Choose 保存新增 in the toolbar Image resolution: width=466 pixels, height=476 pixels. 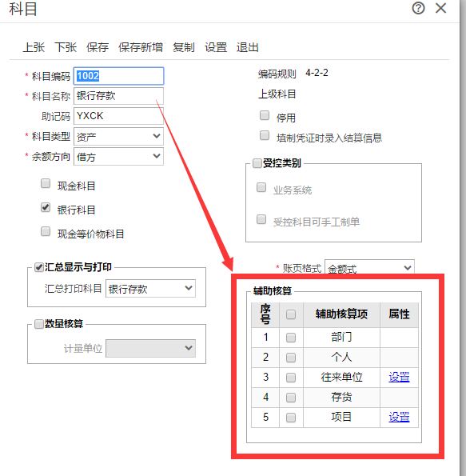click(141, 47)
